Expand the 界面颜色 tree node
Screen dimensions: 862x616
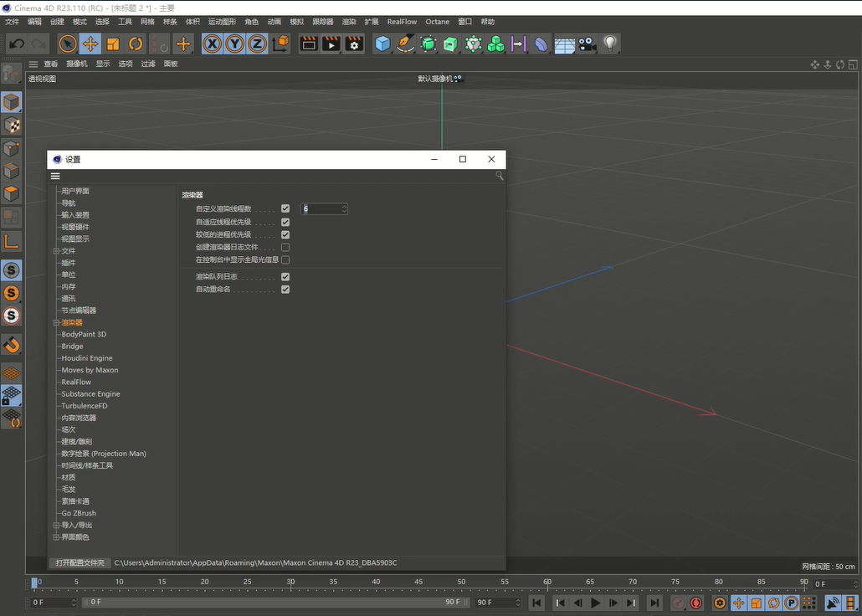tap(56, 537)
